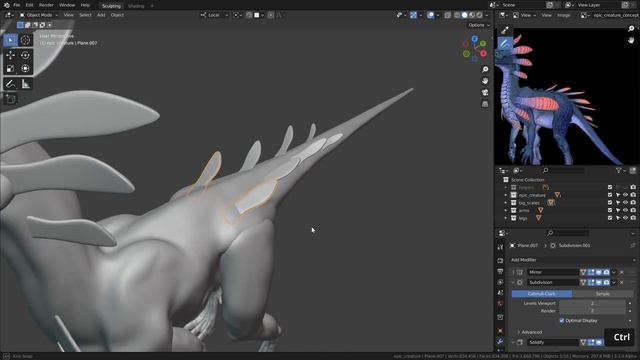Open the Window menu

tap(67, 5)
